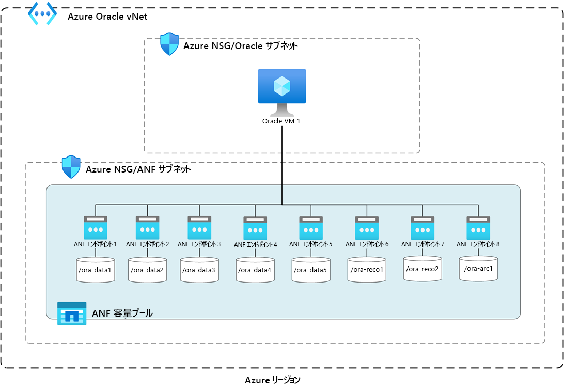The width and height of the screenshot is (564, 392).
Task: Click the Oracle subnet NSG shield icon
Action: coord(169,44)
